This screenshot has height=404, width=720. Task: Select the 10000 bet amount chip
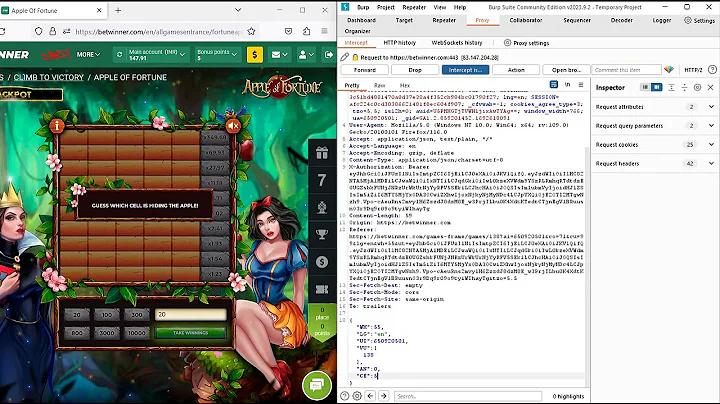(x=136, y=332)
